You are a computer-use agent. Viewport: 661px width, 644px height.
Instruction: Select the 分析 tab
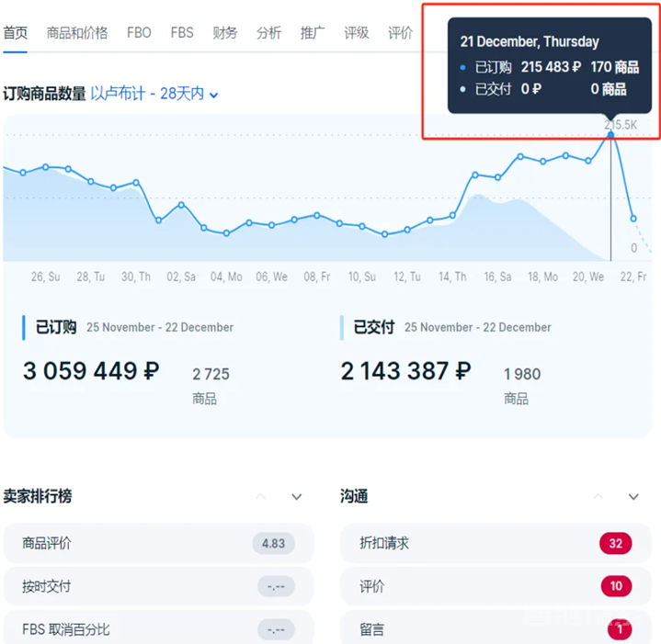click(x=269, y=33)
